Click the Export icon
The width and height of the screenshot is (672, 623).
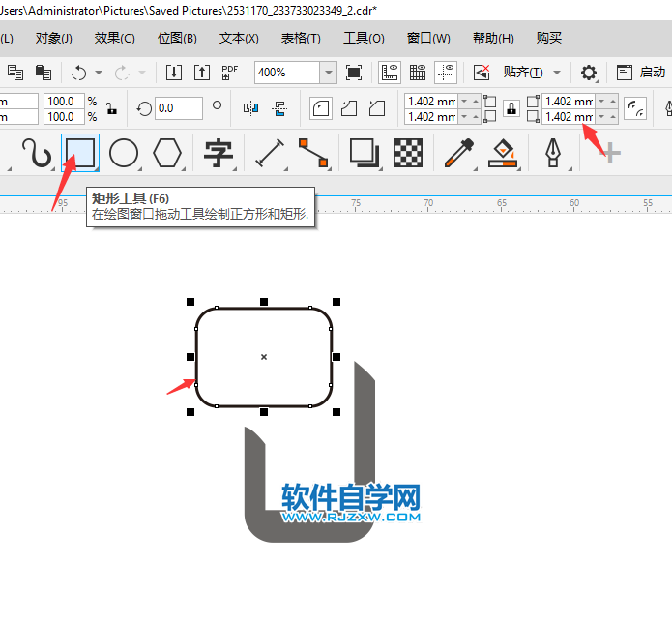[x=202, y=73]
